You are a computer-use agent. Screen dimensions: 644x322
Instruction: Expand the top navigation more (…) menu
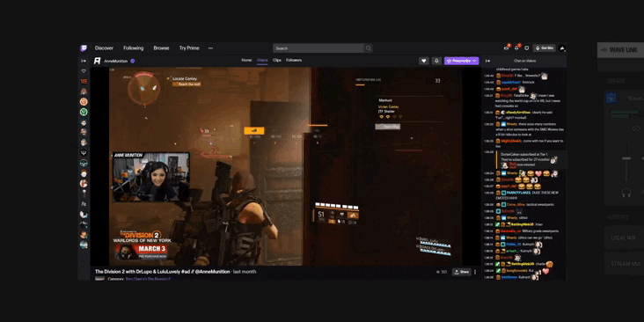pos(210,48)
